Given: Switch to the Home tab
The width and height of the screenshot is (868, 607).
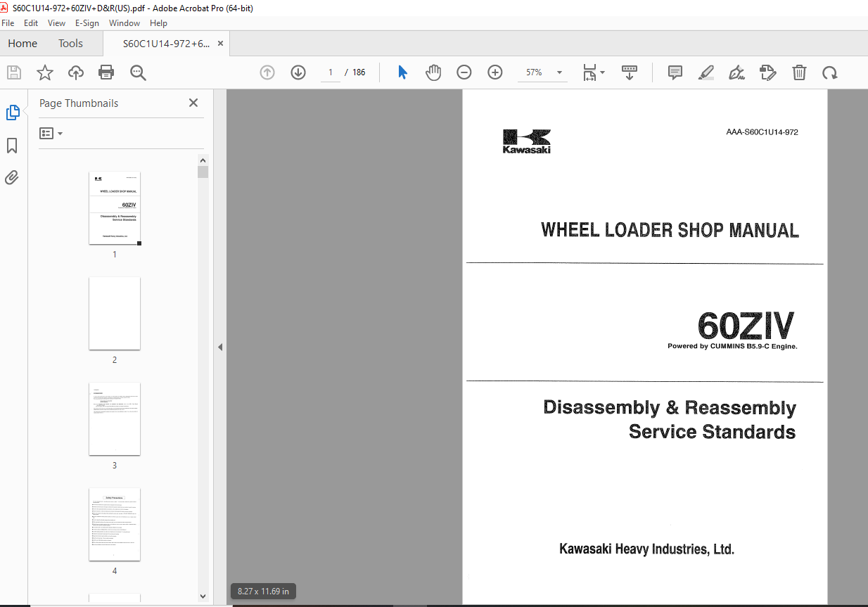Looking at the screenshot, I should (23, 43).
